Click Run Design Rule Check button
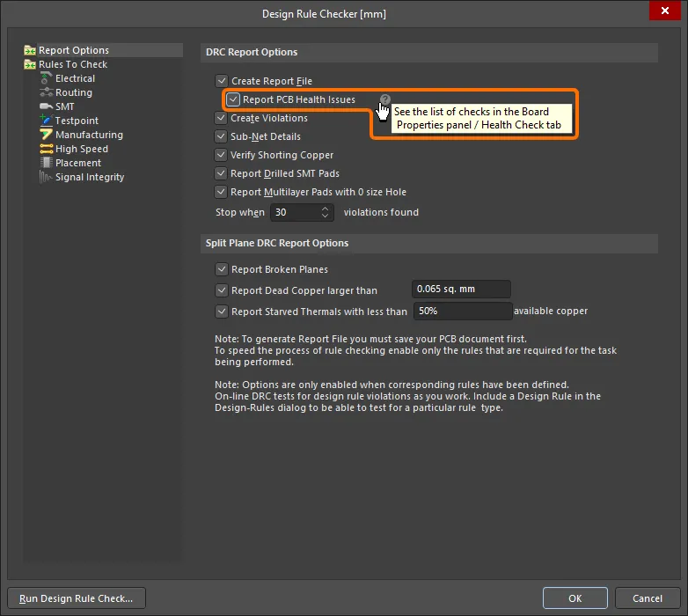This screenshot has height=616, width=688. click(77, 598)
